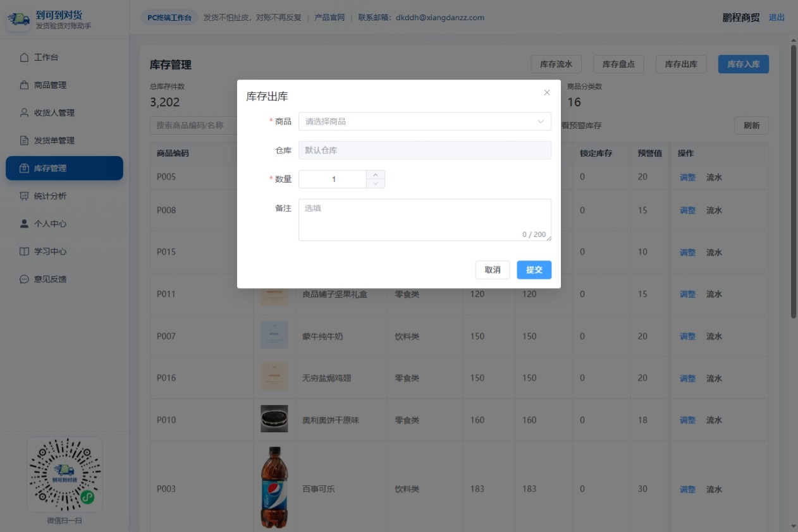
Task: Open 商品管理 menu item
Action: [x=64, y=85]
